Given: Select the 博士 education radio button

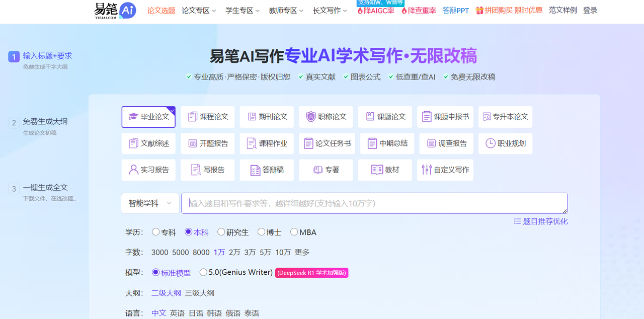Looking at the screenshot, I should point(261,232).
